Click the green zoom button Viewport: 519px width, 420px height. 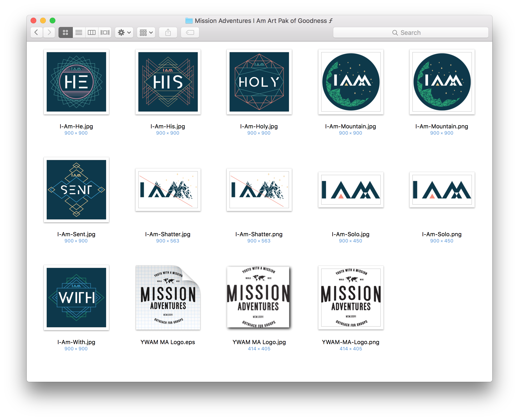tap(53, 21)
